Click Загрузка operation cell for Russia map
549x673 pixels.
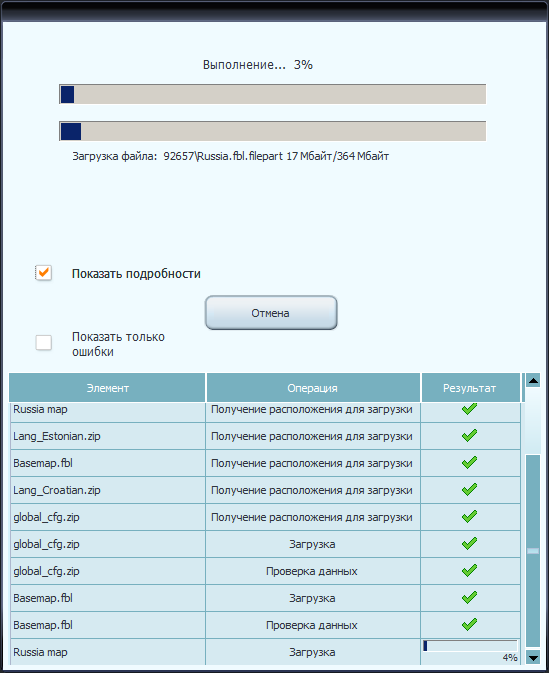click(x=312, y=652)
